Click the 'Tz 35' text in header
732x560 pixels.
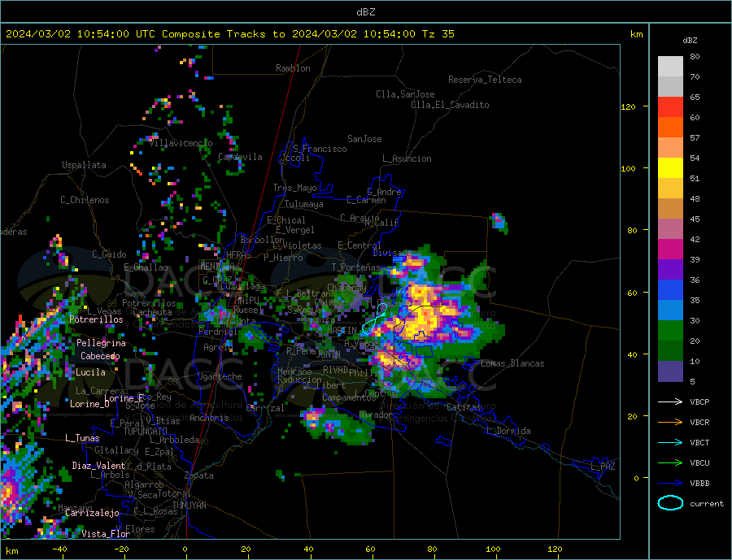pos(438,34)
